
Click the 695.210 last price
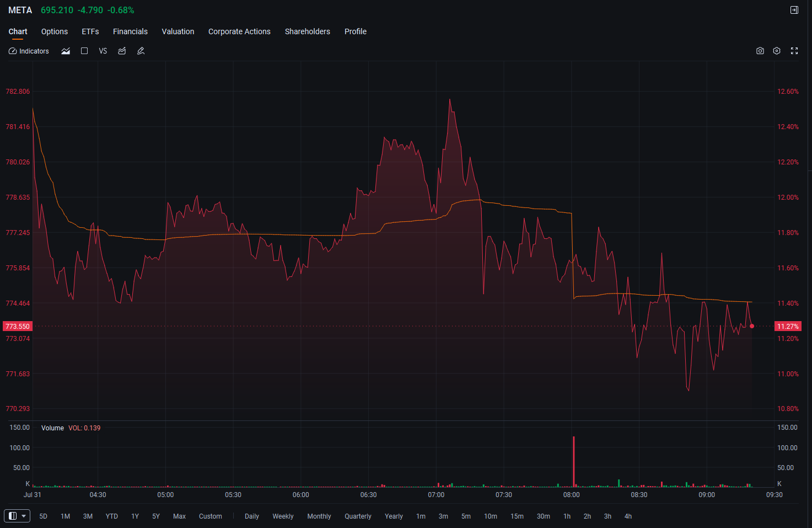(x=57, y=10)
